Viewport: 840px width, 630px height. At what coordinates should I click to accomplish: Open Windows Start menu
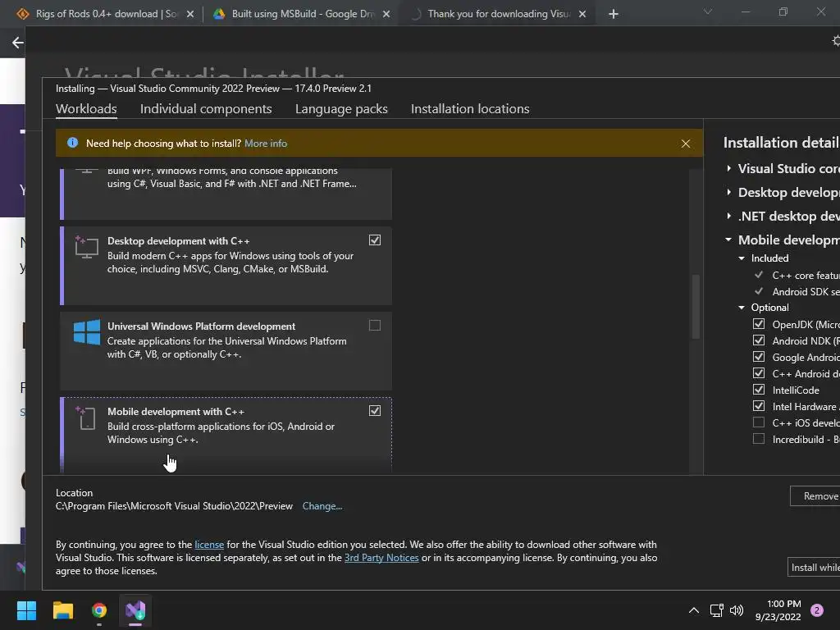(x=26, y=610)
